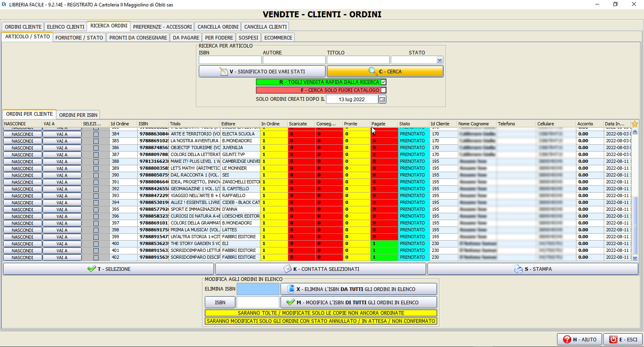644x347 pixels.
Task: Click the Editore column header
Action: pyautogui.click(x=240, y=124)
